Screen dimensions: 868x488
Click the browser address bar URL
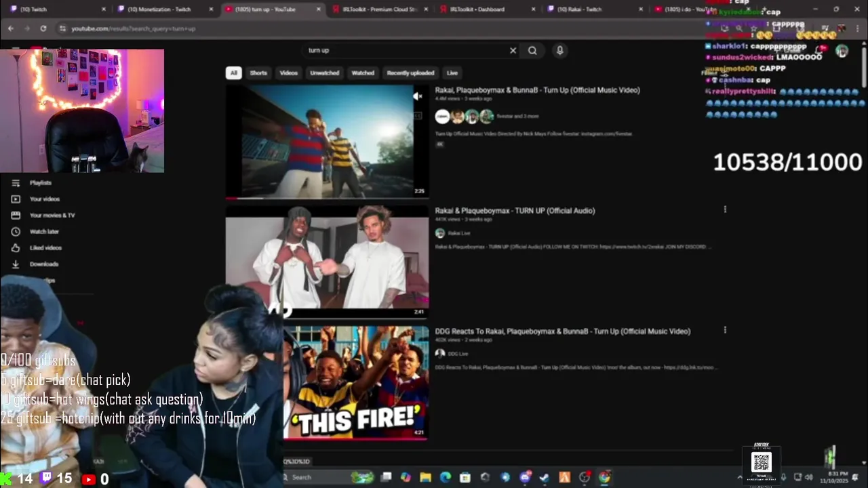[x=134, y=28]
